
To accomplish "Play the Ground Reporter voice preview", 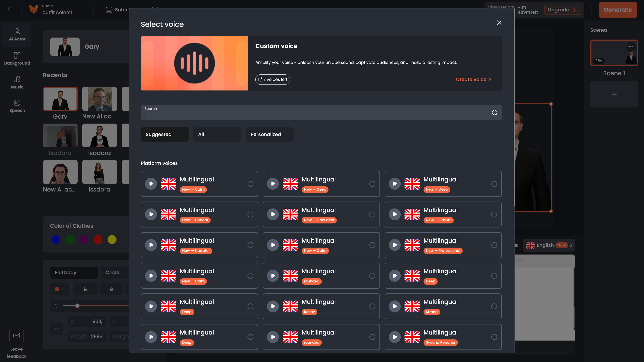I will (x=395, y=337).
